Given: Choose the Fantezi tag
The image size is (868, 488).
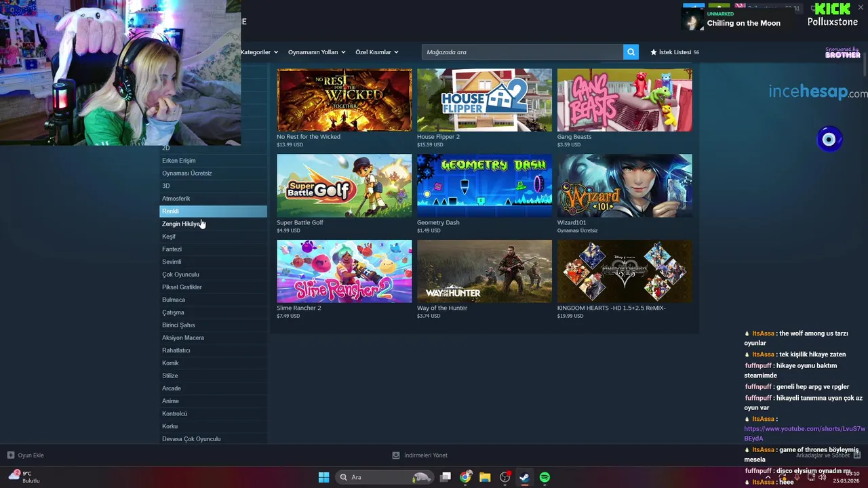Looking at the screenshot, I should 213,249.
